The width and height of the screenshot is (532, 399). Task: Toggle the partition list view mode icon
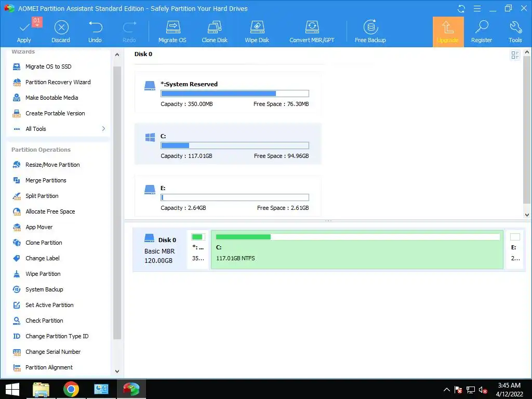coord(515,55)
